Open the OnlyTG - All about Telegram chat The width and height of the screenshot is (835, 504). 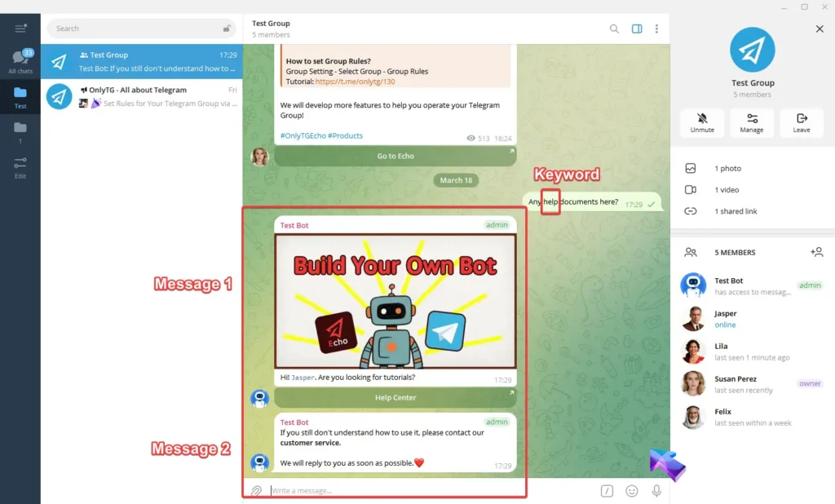tap(141, 96)
